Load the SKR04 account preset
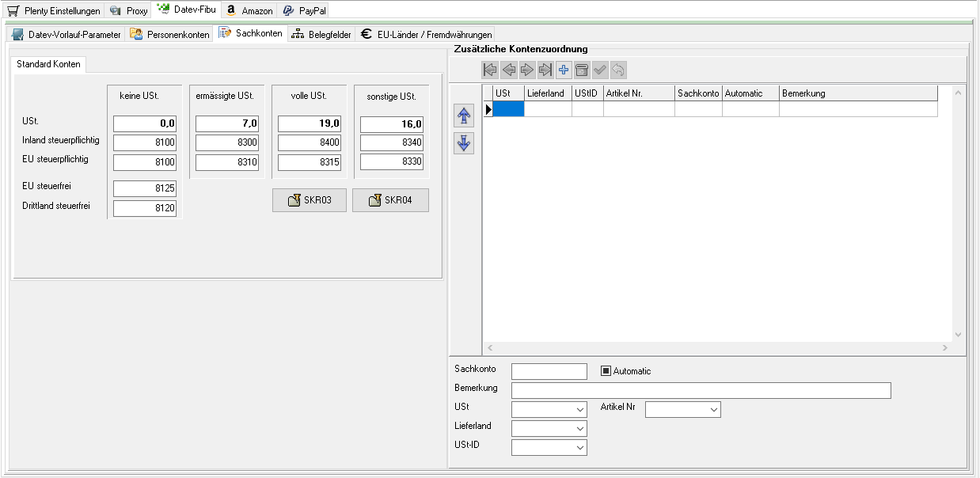 (x=390, y=201)
